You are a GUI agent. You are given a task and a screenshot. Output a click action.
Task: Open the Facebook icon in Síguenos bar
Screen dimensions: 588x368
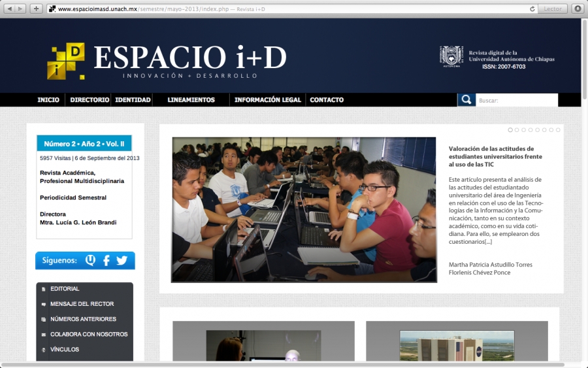(x=106, y=260)
